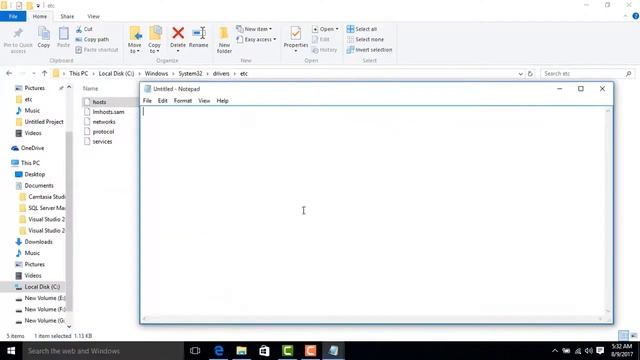This screenshot has height=360, width=640.
Task: Open Pictures in Quick access
Action: click(34, 88)
